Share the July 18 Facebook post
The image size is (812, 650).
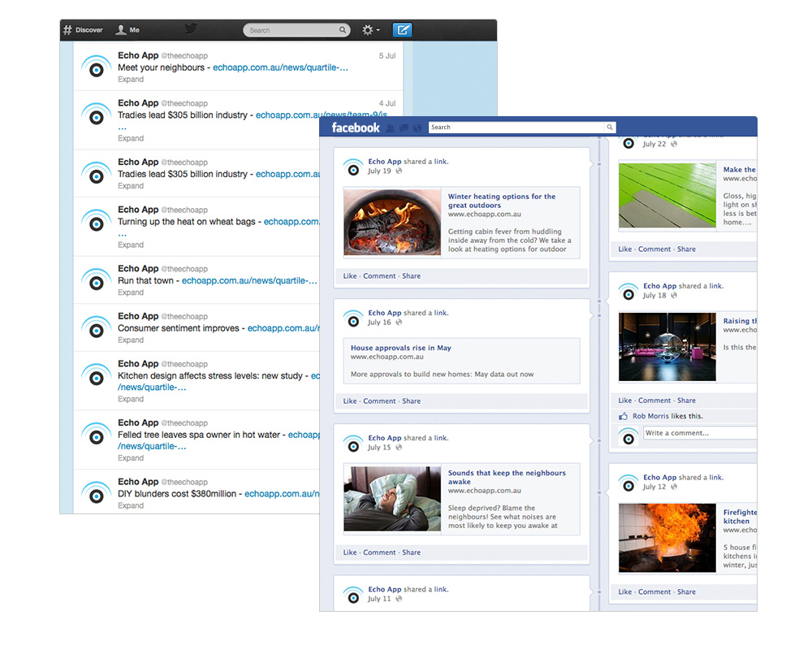point(686,401)
